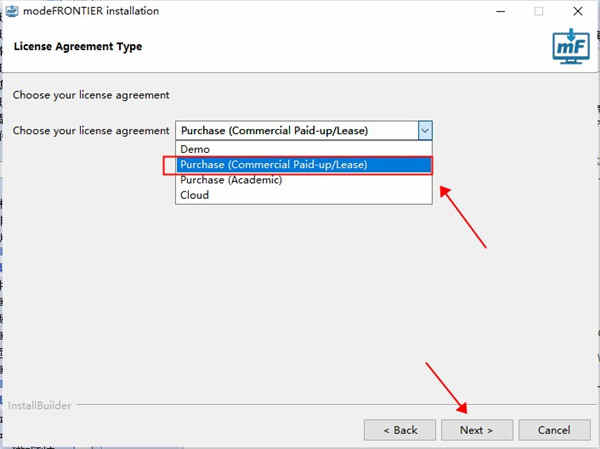Click the subtitle under the header bar
This screenshot has height=449, width=600.
[91, 95]
